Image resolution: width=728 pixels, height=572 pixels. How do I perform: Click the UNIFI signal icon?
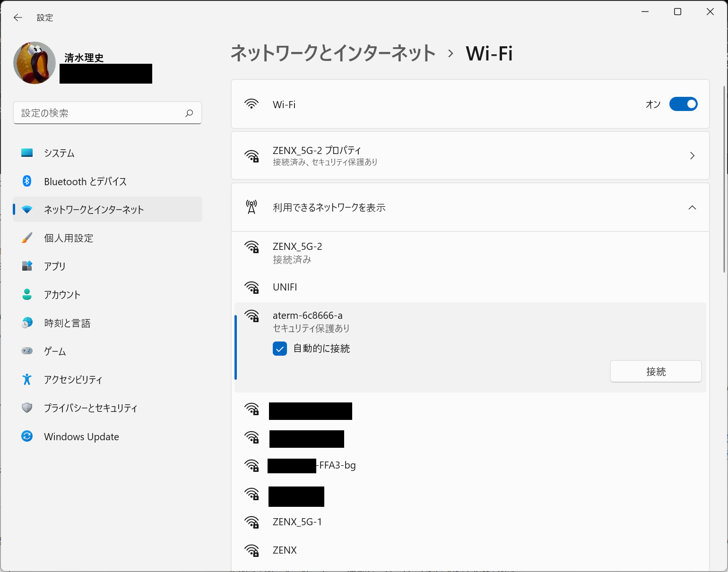[251, 287]
